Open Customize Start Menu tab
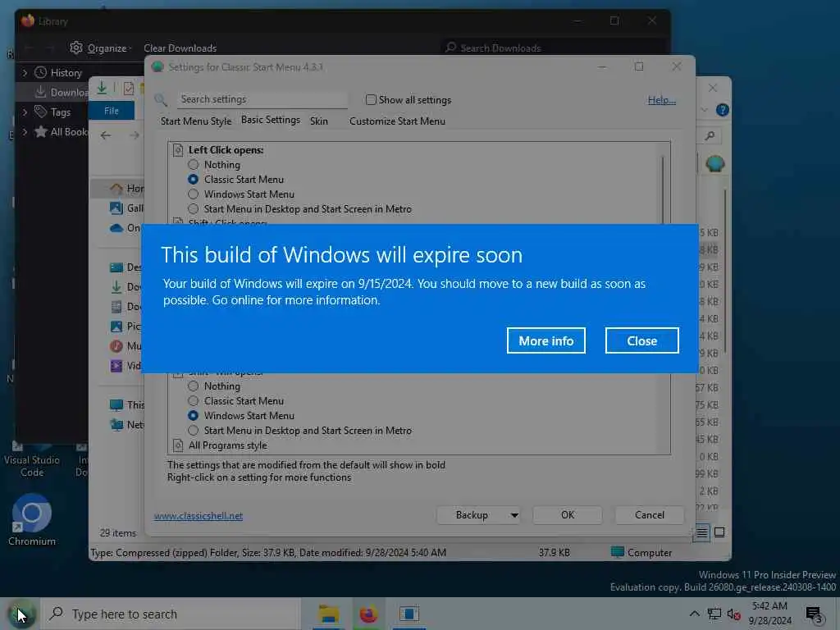Viewport: 840px width, 630px height. [x=397, y=121]
